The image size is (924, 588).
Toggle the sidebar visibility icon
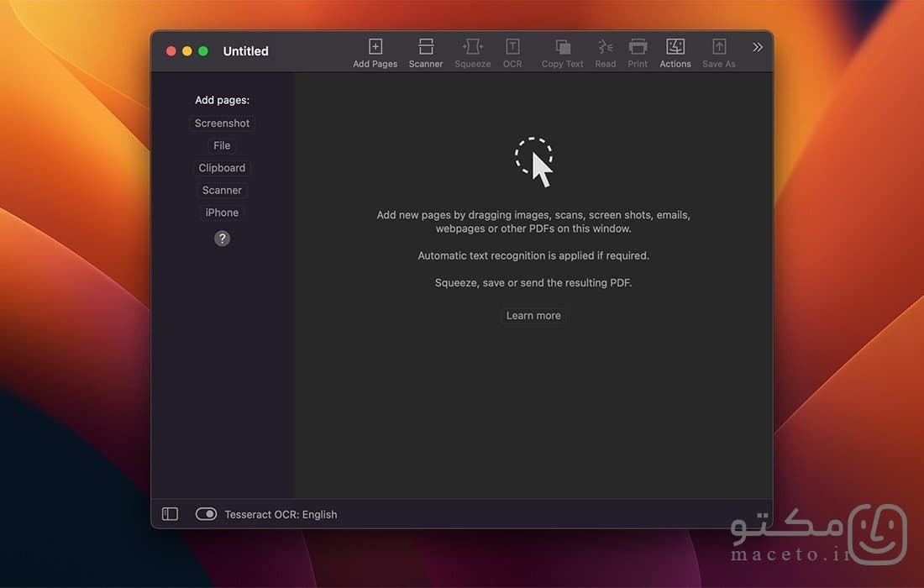[x=170, y=514]
